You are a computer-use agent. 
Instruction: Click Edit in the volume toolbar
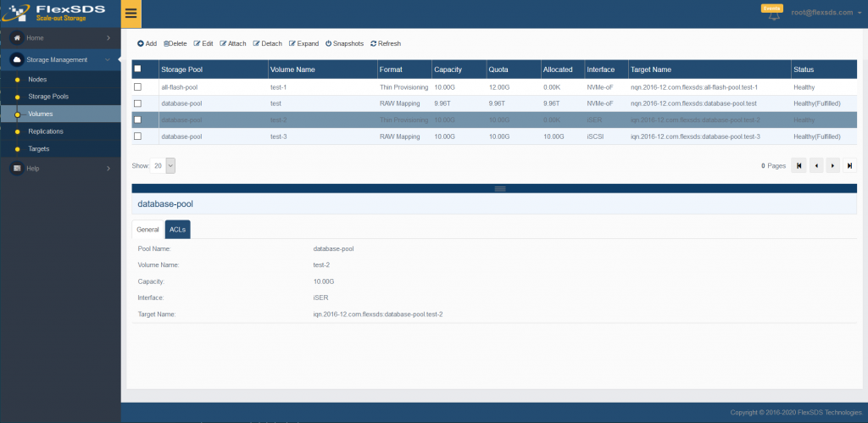(x=203, y=43)
